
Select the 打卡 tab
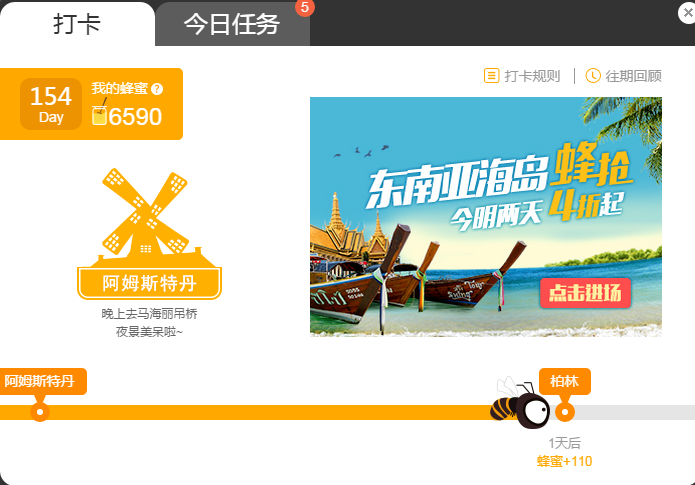pos(77,24)
